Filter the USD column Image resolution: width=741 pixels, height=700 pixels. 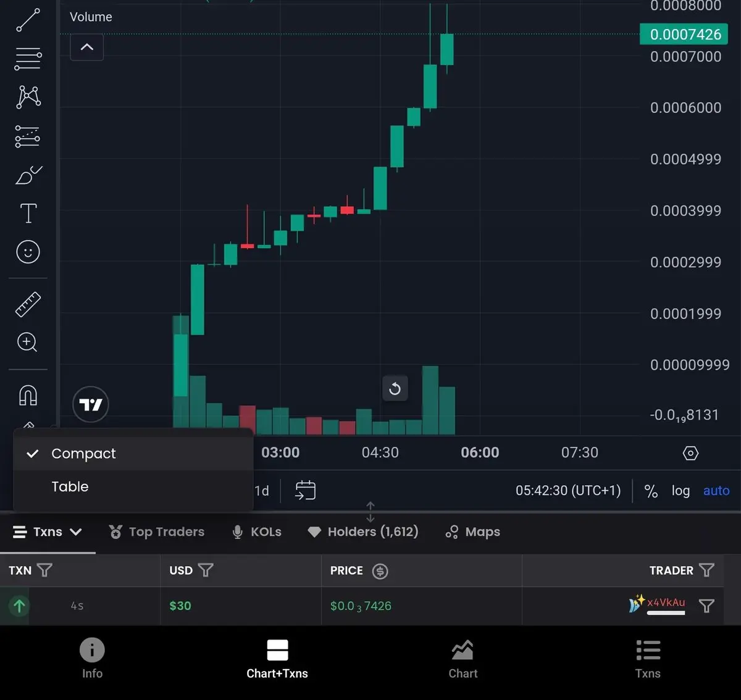[x=206, y=570]
